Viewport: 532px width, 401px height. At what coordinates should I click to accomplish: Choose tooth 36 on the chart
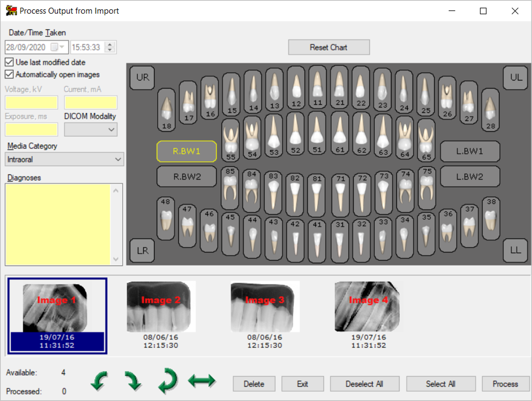point(447,230)
